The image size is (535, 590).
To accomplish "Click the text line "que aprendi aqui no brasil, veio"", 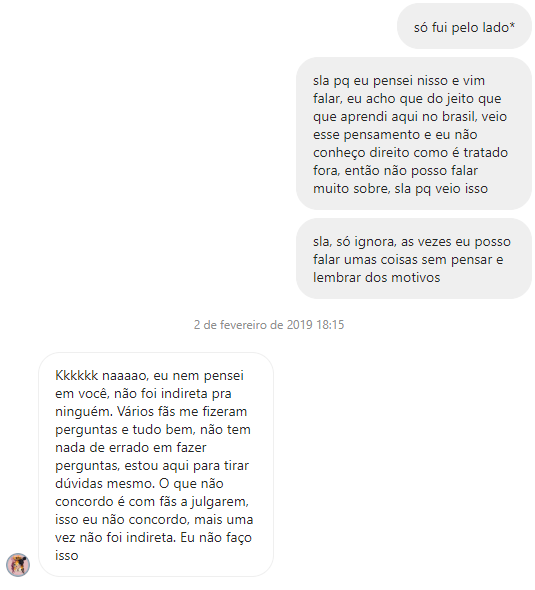I will pyautogui.click(x=410, y=116).
